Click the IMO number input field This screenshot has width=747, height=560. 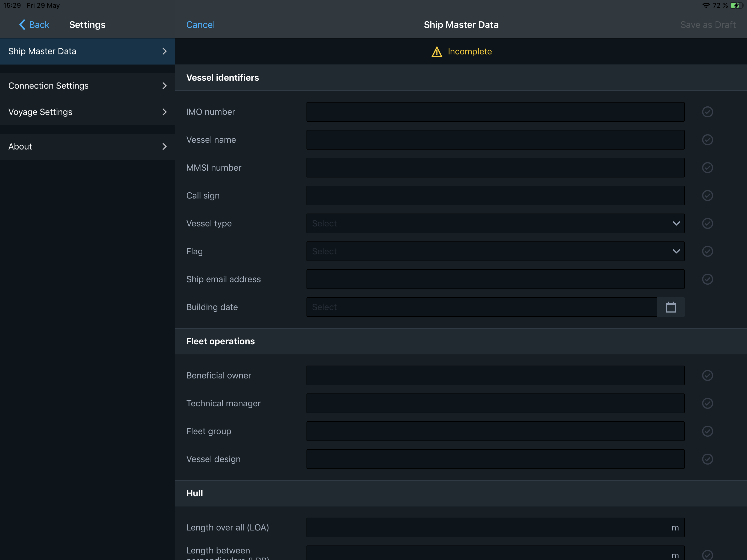[495, 112]
